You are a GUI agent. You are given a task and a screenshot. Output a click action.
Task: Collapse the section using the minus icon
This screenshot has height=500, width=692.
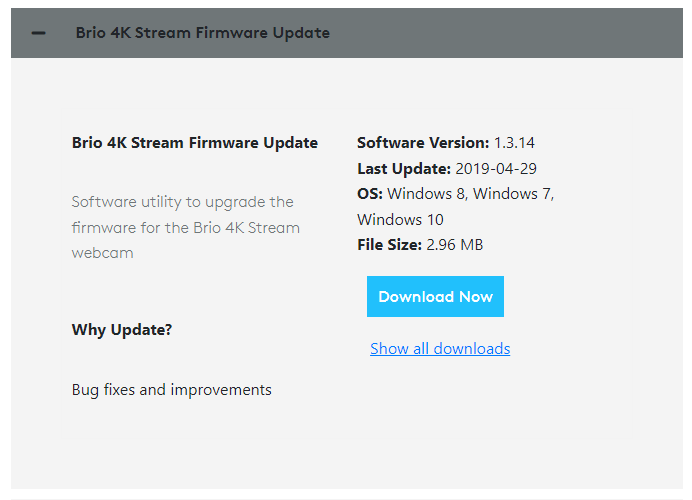[38, 33]
